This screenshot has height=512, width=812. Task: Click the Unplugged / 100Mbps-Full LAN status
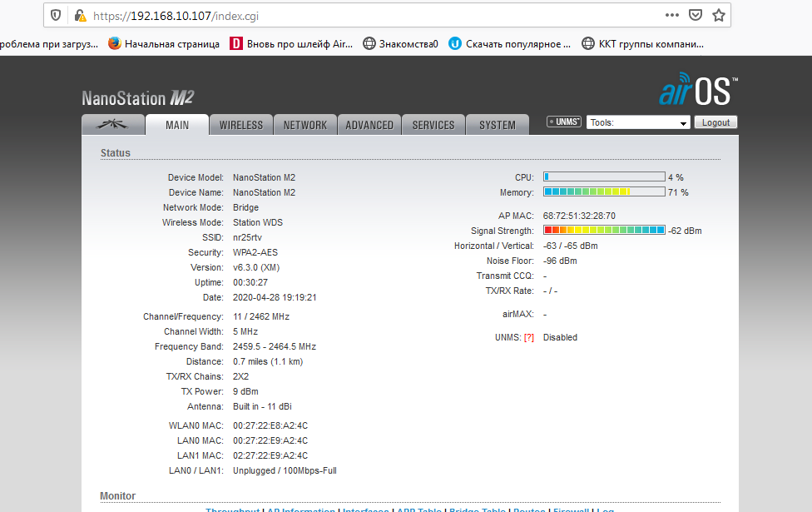coord(285,470)
